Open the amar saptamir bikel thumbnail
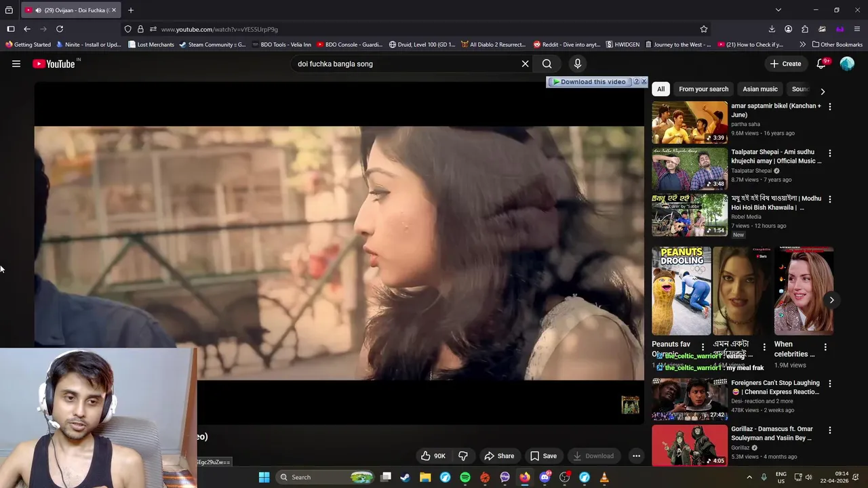The width and height of the screenshot is (868, 488). point(690,123)
